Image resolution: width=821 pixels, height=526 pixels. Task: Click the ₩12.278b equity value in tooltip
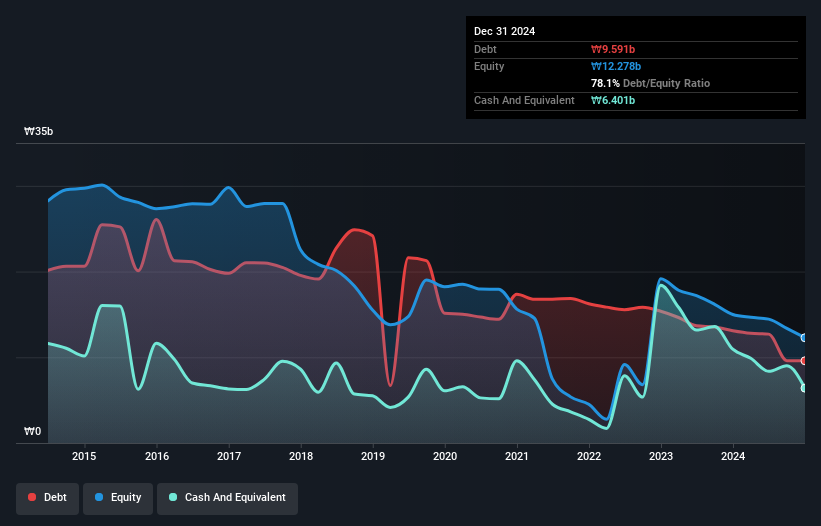click(616, 66)
